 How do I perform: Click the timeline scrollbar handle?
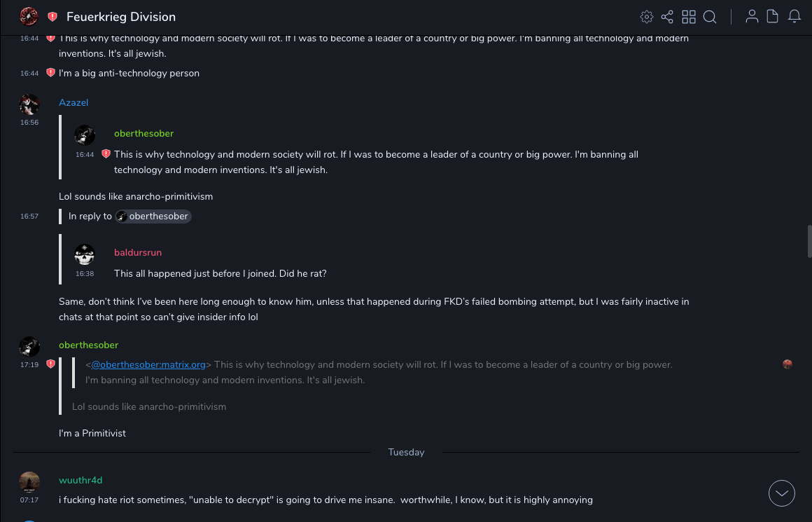point(809,242)
